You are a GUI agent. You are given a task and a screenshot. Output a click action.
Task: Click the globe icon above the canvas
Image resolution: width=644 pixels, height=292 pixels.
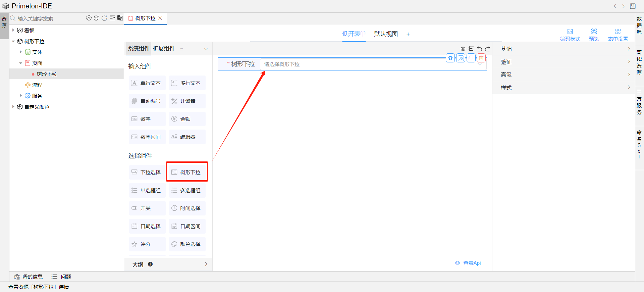pos(463,49)
